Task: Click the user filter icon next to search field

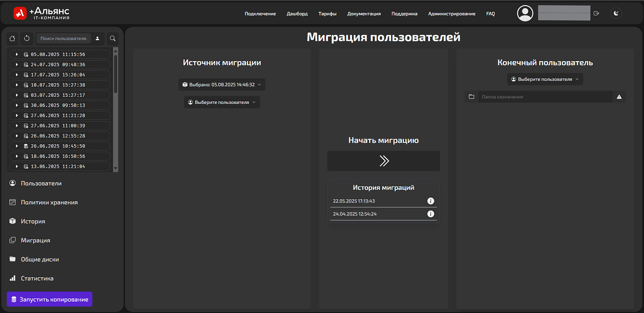Action: coord(97,39)
